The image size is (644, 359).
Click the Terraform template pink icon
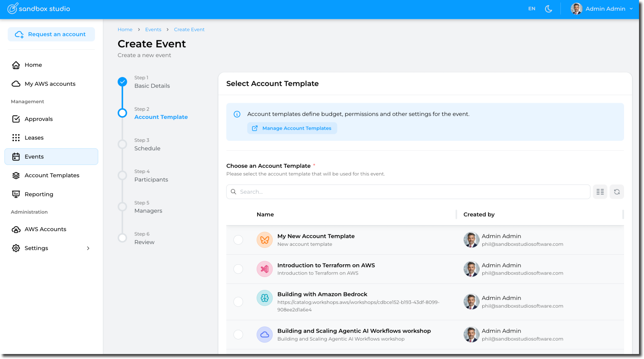[264, 269]
